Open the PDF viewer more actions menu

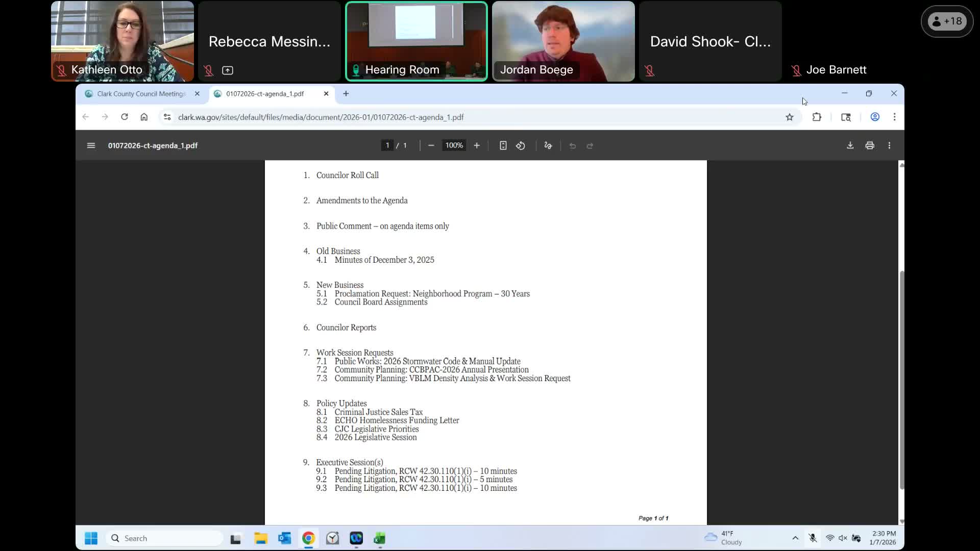(889, 145)
